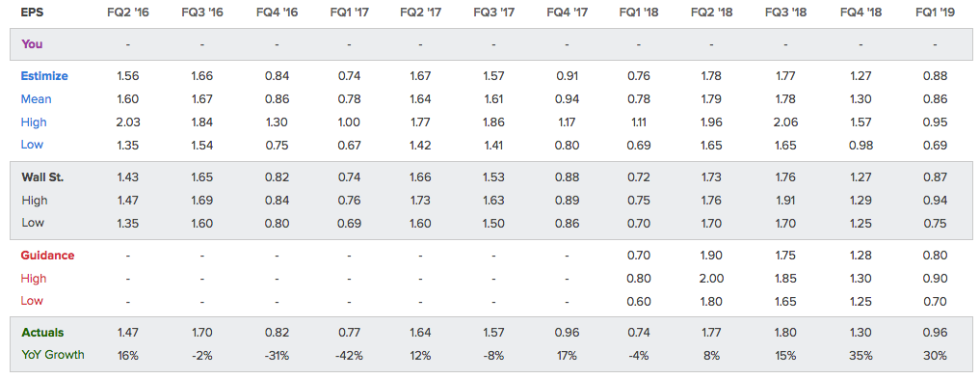Click the FQ2 '16 column header
980x379 pixels.
coord(127,12)
